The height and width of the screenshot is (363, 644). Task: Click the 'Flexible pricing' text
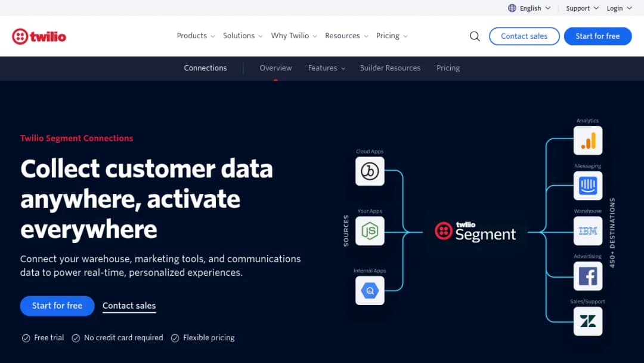pos(209,338)
